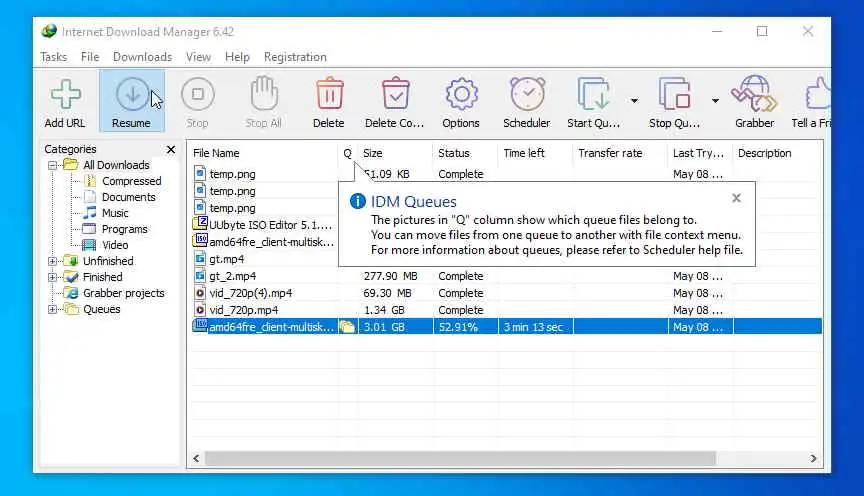The width and height of the screenshot is (864, 496).
Task: Open the Scheduler clock icon
Action: pos(527,93)
